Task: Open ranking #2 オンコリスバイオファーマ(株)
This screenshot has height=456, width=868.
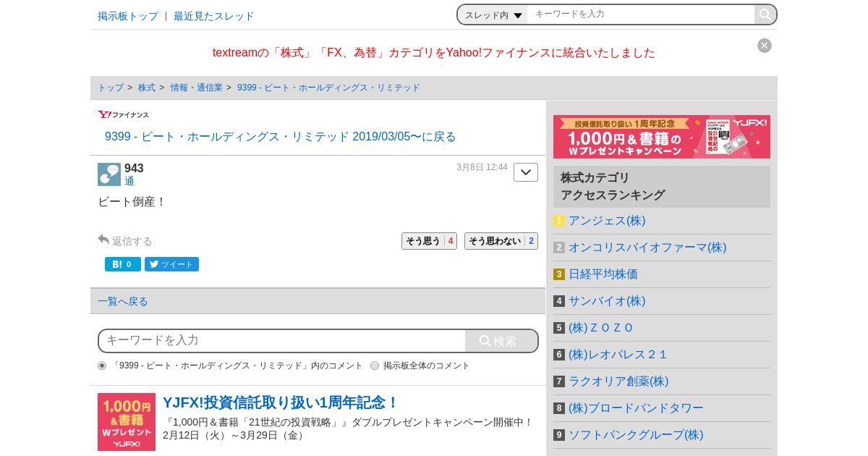Action: click(647, 248)
